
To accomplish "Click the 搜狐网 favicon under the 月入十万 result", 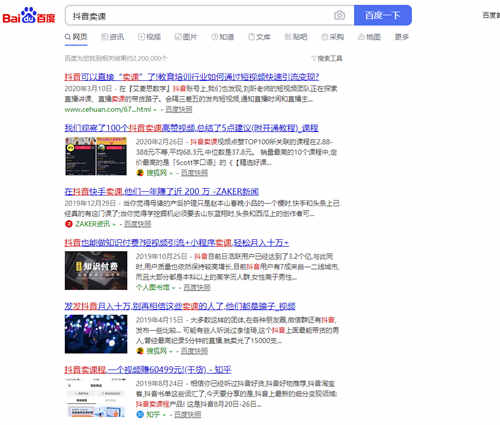I will coord(140,351).
